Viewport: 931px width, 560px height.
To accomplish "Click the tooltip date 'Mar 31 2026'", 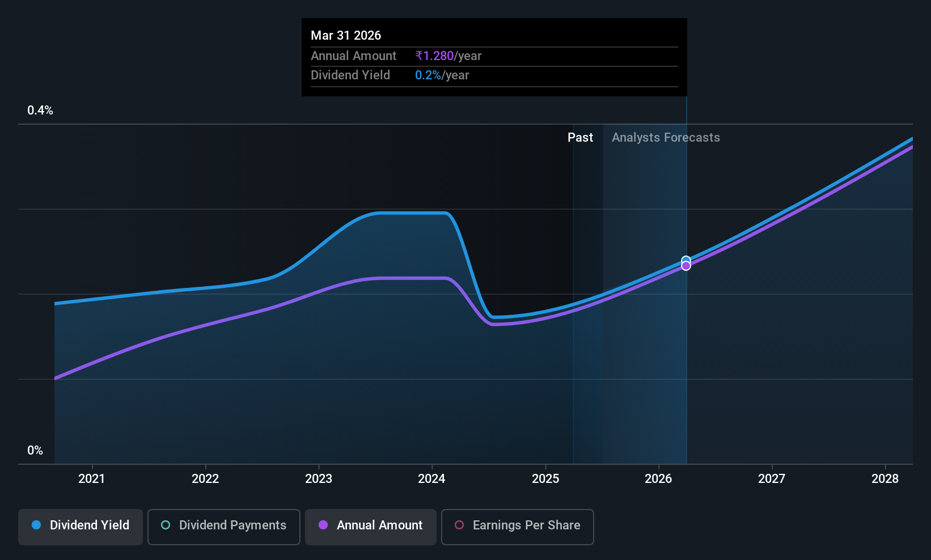I will tap(346, 35).
